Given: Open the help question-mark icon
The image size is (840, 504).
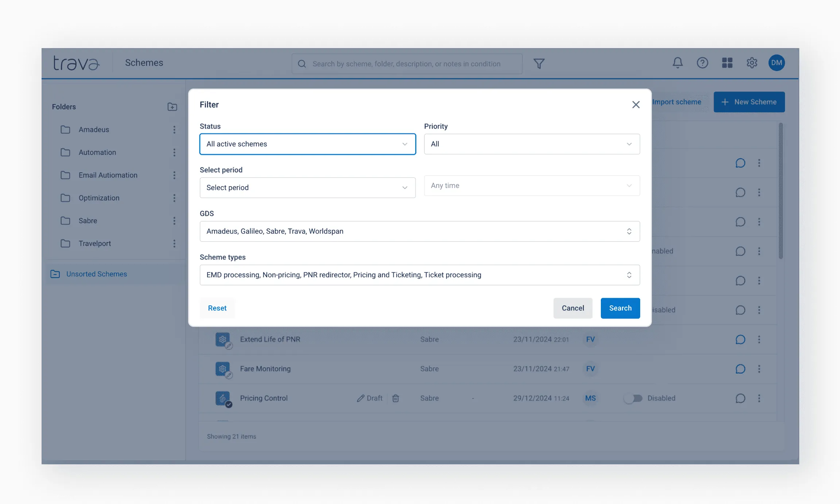Looking at the screenshot, I should tap(702, 63).
